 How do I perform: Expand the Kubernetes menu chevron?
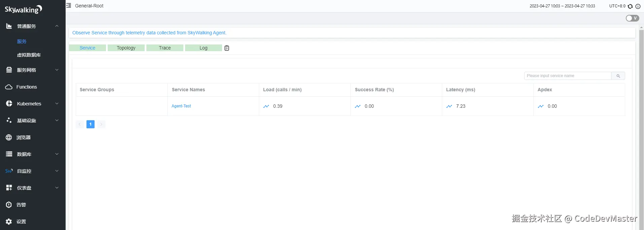tap(57, 103)
